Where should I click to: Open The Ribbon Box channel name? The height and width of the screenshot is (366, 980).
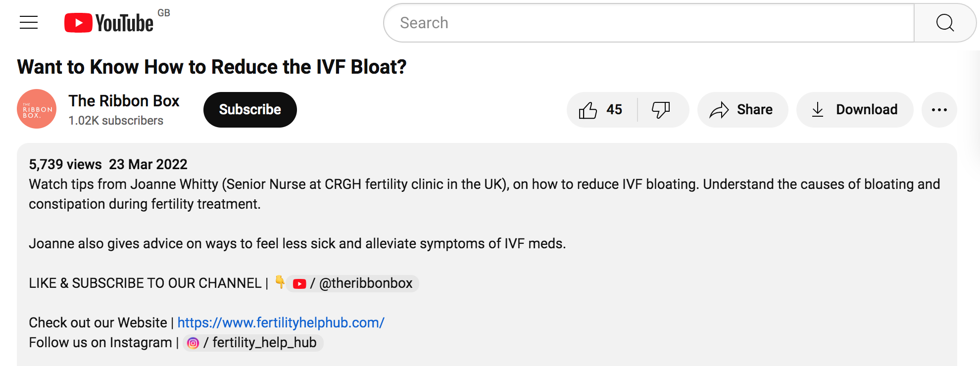[124, 101]
